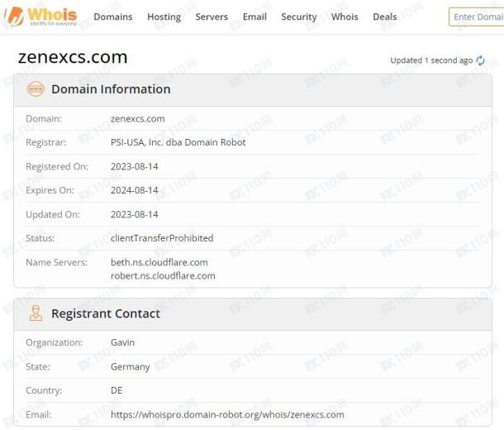Click the zenexcs.com page heading
Viewport: 504px width, 430px height.
click(73, 57)
